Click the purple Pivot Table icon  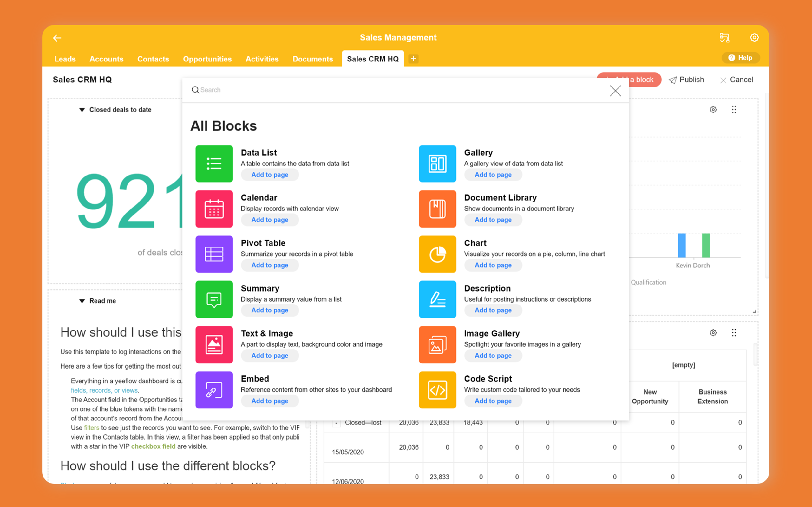tap(214, 254)
